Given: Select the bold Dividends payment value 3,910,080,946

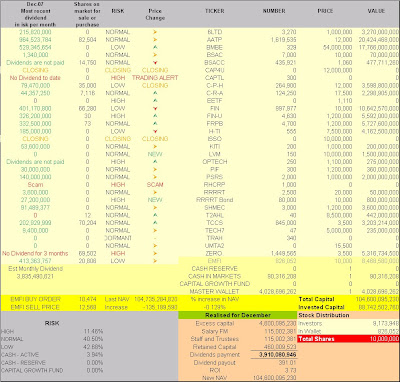Looking at the screenshot, I should (277, 355).
